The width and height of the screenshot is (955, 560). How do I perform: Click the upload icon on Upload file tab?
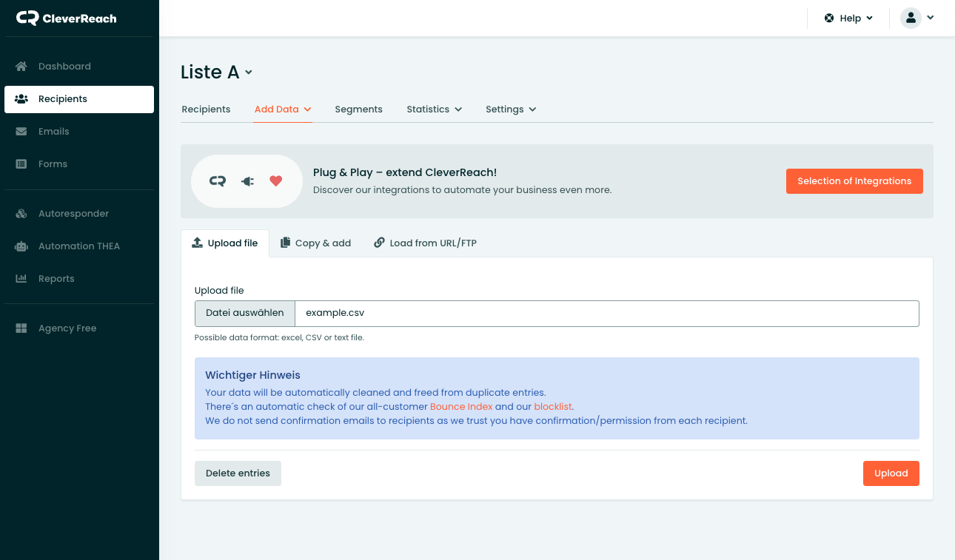[197, 243]
